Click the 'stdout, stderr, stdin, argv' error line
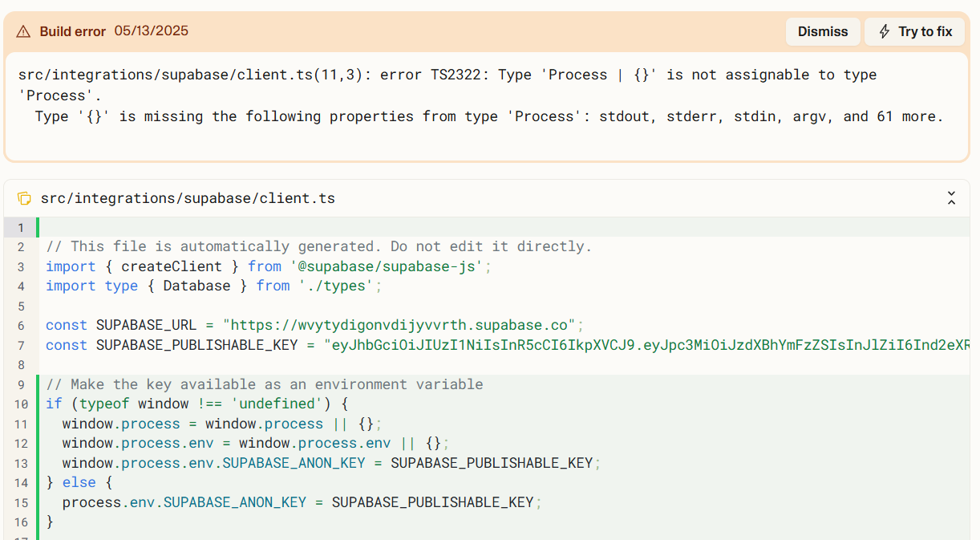 tap(489, 116)
